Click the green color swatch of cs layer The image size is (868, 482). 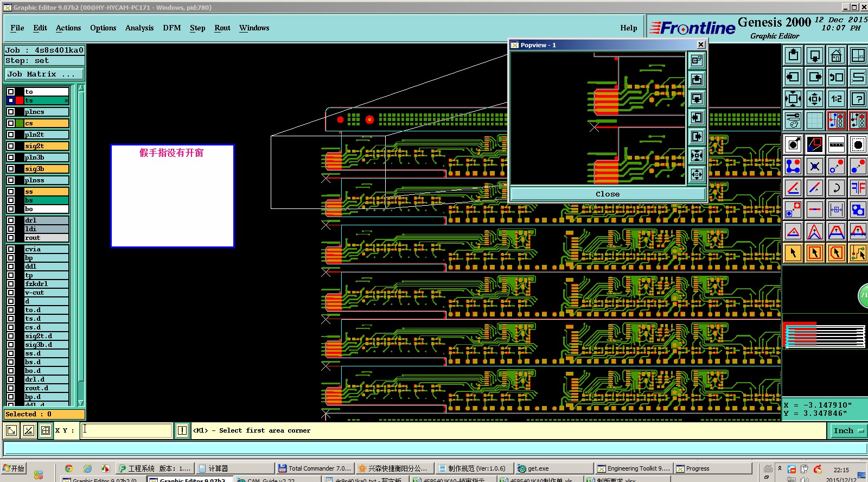(20, 123)
